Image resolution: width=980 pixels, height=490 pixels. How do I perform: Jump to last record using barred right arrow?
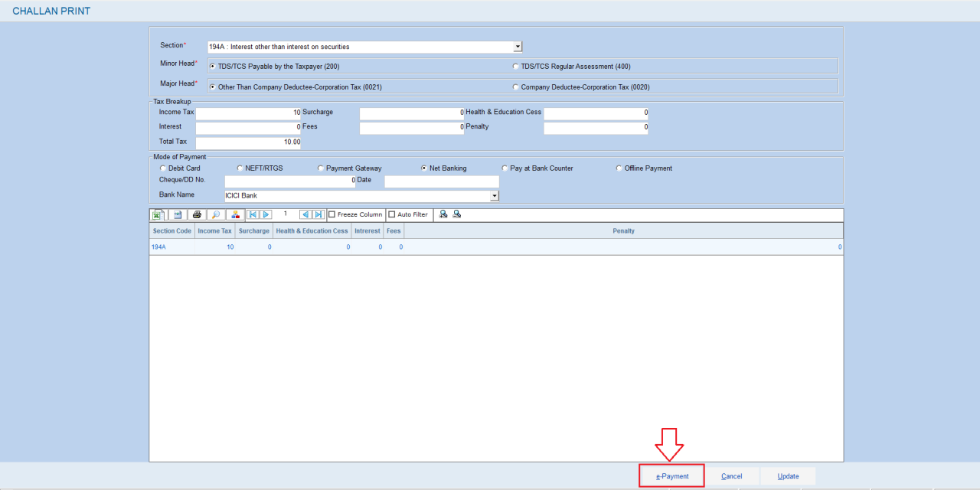pyautogui.click(x=318, y=215)
